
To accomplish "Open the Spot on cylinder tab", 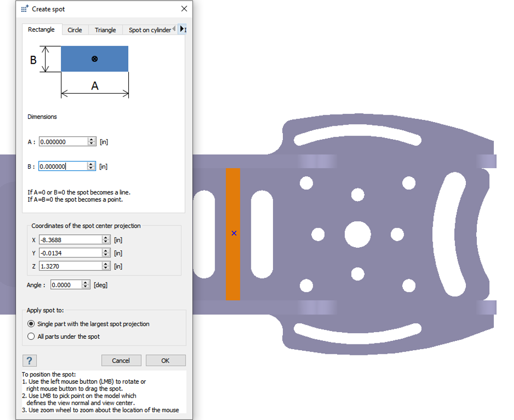I will (x=149, y=30).
